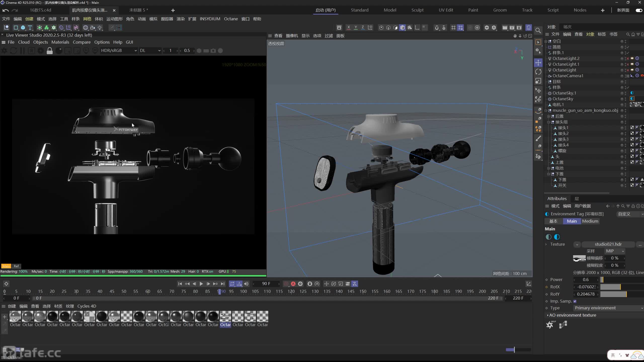644x362 pixels.
Task: Click the render region R icon
Action: (31, 51)
